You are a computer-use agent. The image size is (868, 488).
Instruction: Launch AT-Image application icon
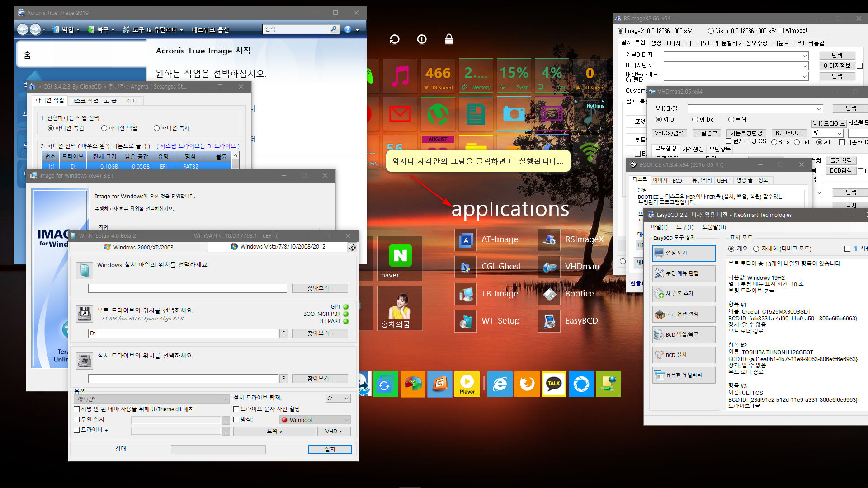tap(466, 240)
